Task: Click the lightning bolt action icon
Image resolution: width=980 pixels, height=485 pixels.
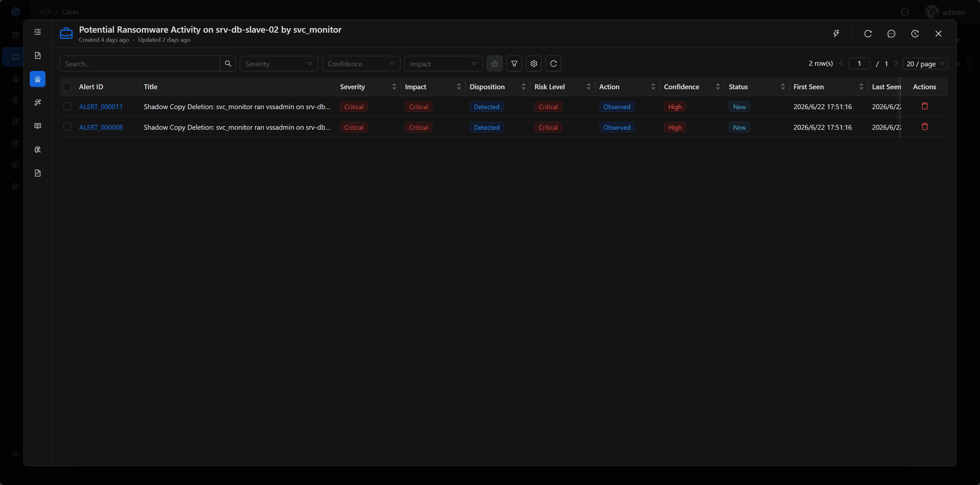Action: [836, 34]
